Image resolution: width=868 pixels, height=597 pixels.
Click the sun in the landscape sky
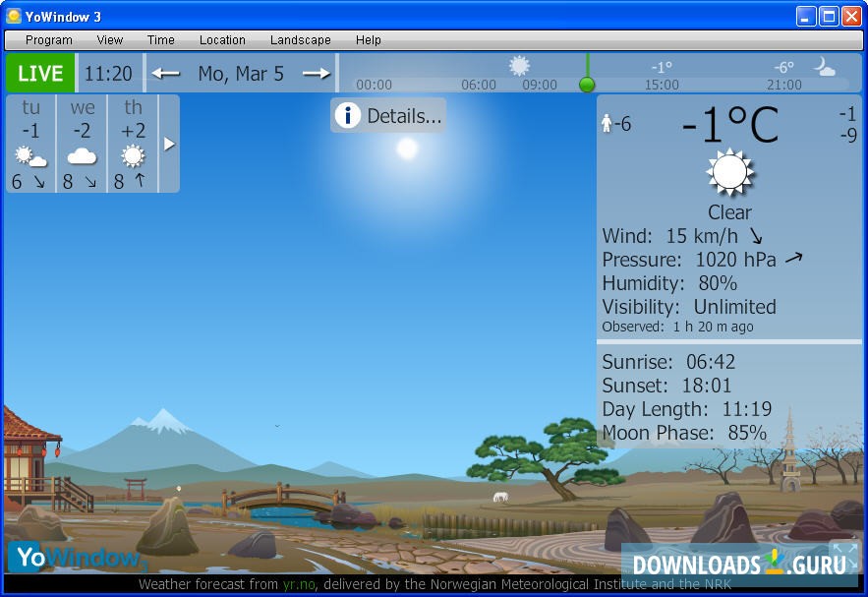pos(407,149)
